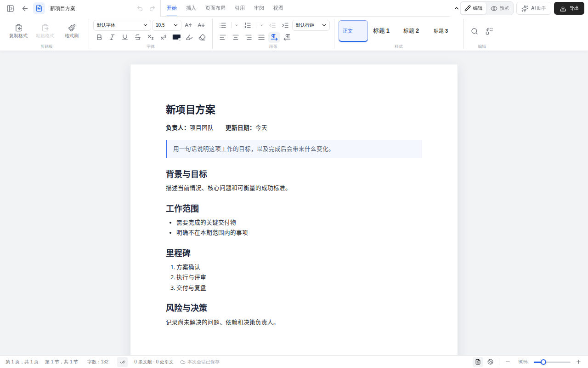Switch to the 插入 tab
Screen dimensions: 588x368
click(191, 8)
